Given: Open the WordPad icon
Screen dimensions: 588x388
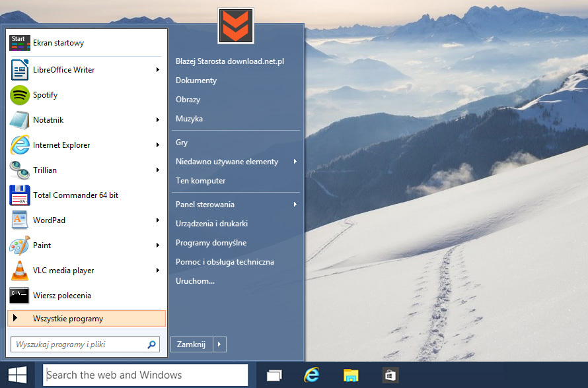Looking at the screenshot, I should (x=20, y=220).
